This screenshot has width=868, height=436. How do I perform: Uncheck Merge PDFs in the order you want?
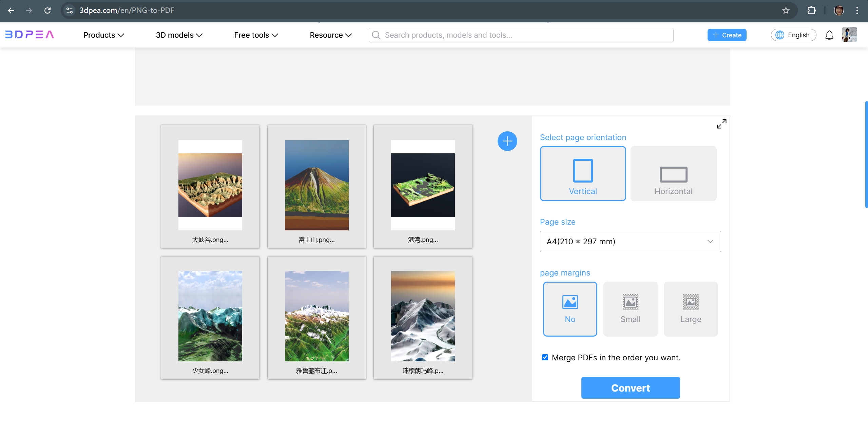click(545, 357)
